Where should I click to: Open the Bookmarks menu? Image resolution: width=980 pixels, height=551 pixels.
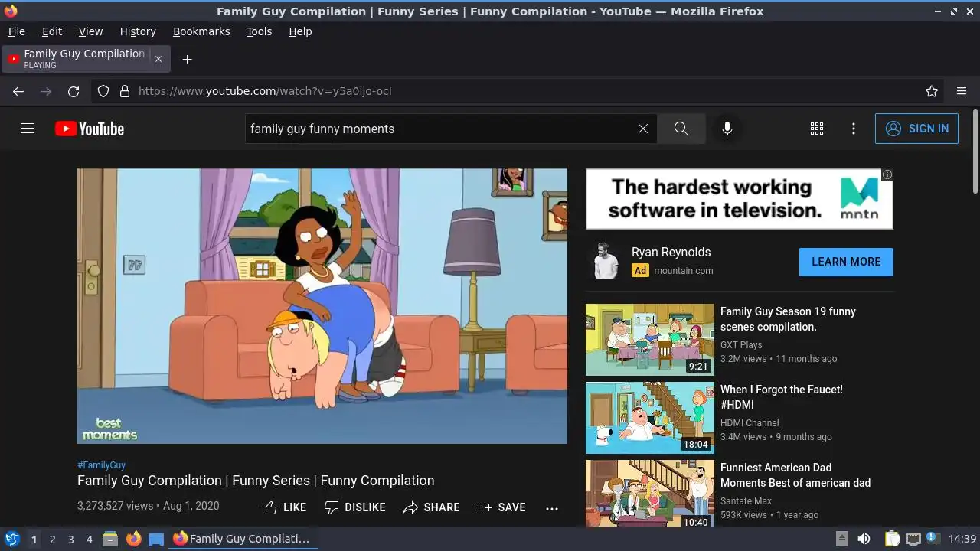[201, 31]
